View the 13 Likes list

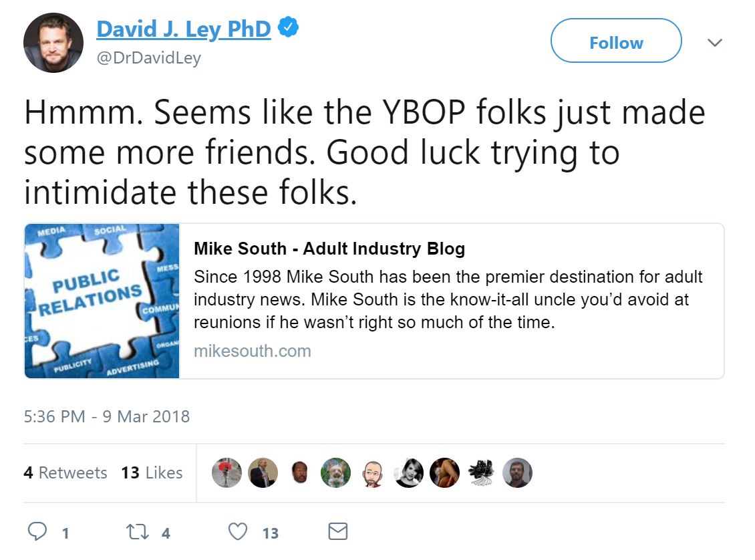click(152, 473)
